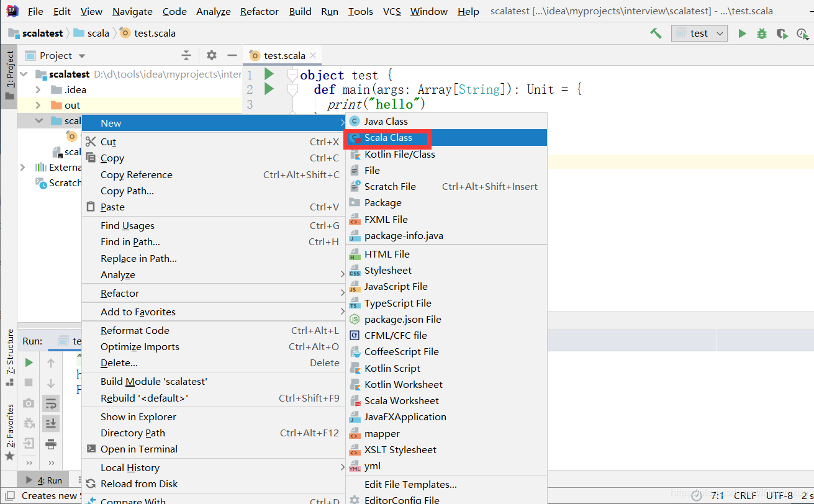Hide the Project tool window minus icon
This screenshot has width=814, height=504.
click(232, 55)
